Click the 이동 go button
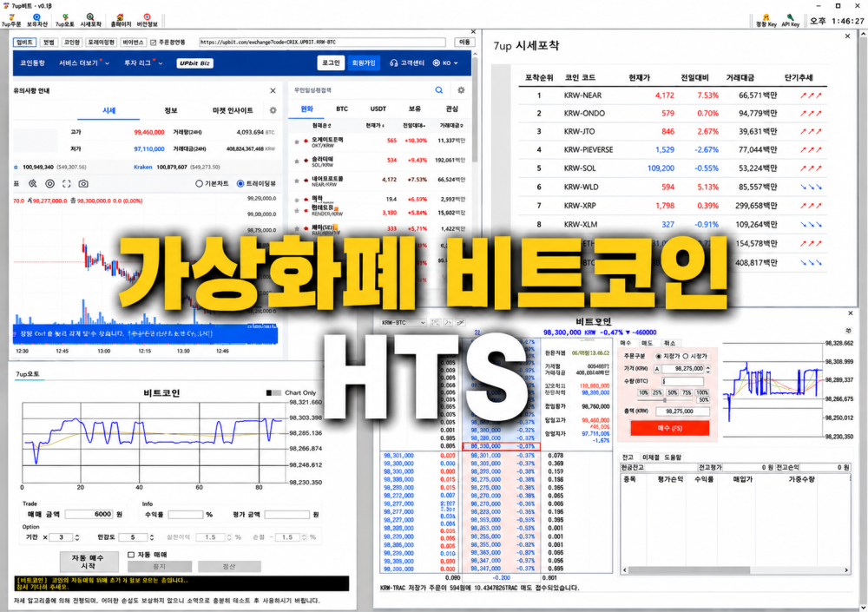 coord(464,42)
